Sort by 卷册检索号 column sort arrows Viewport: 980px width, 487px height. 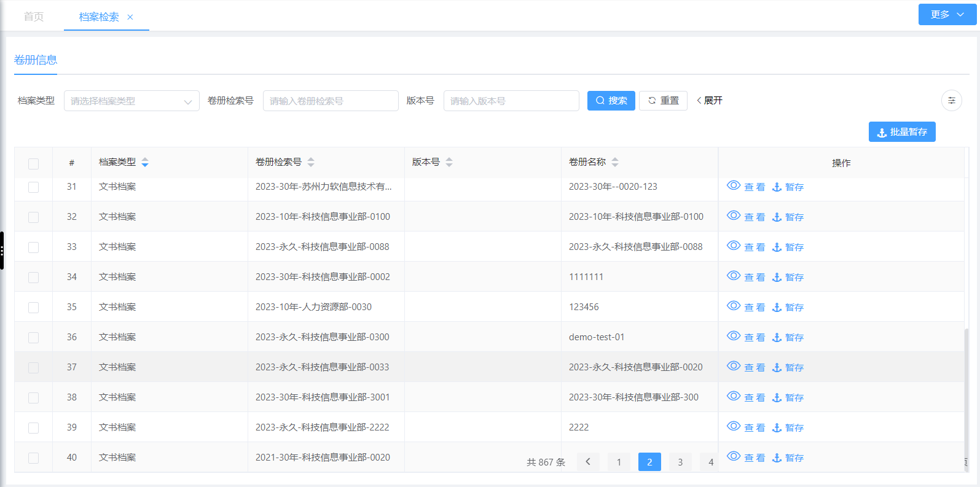(311, 162)
